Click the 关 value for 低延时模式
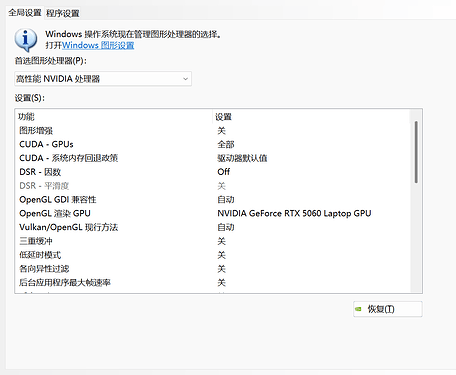The width and height of the screenshot is (456, 375). [222, 255]
